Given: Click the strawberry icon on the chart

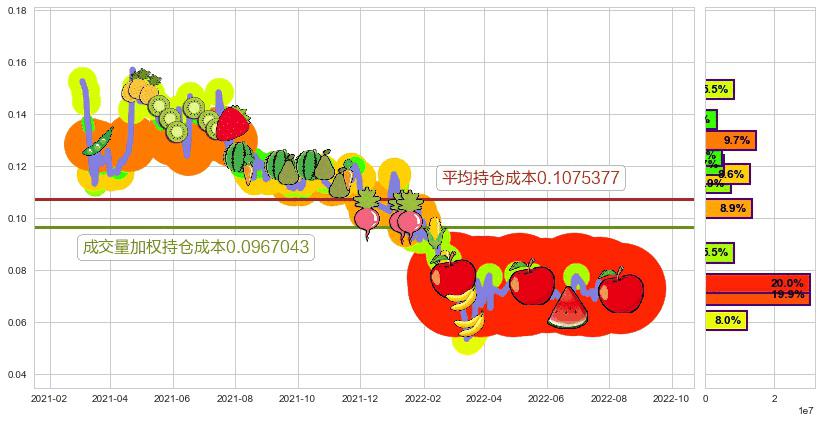Looking at the screenshot, I should pos(232,124).
